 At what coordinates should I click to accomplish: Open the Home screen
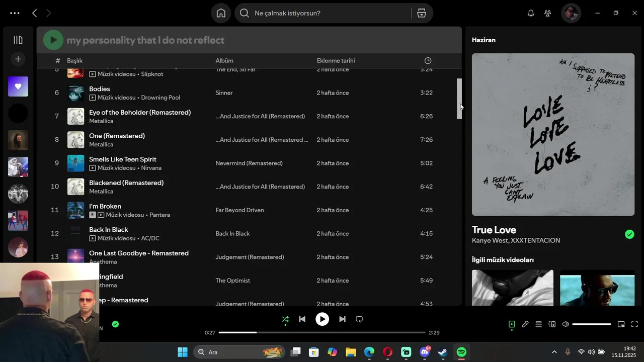[x=221, y=13]
